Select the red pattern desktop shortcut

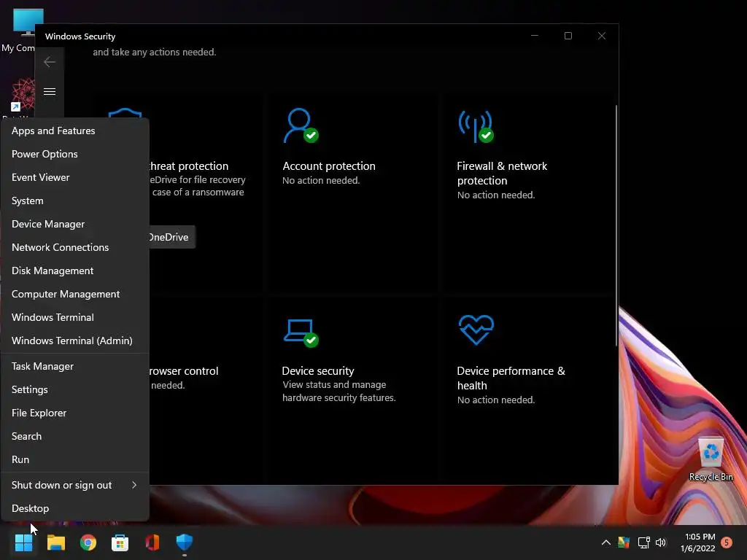[x=23, y=96]
